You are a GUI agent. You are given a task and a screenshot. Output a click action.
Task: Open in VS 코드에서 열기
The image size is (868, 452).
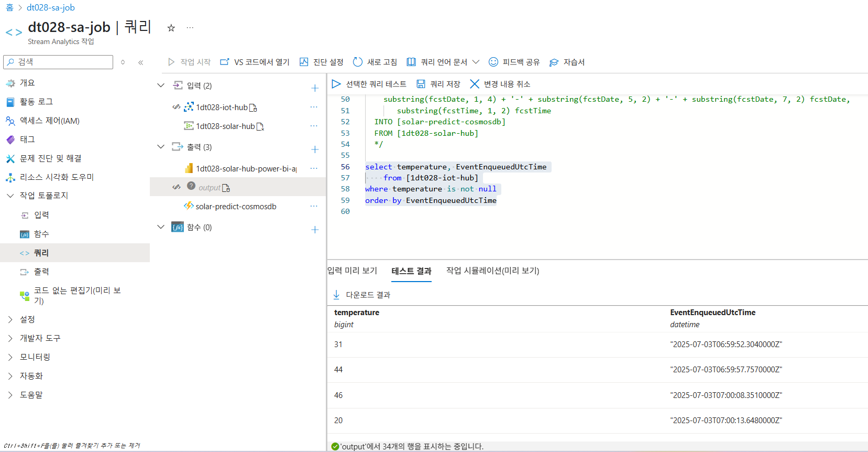tap(255, 62)
